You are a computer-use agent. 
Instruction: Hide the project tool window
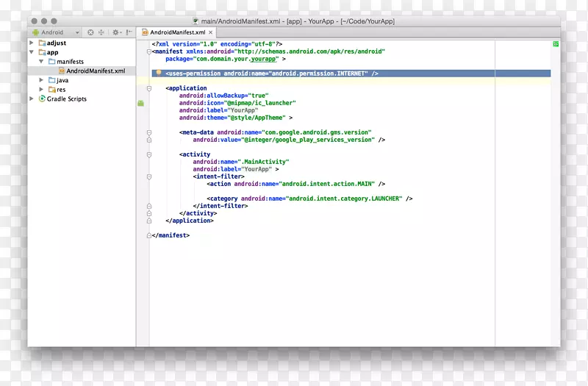point(129,32)
